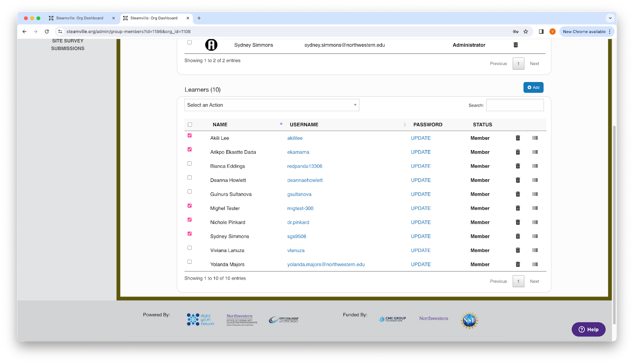The width and height of the screenshot is (634, 364).
Task: Click Next in the learners table pagination
Action: (x=534, y=281)
